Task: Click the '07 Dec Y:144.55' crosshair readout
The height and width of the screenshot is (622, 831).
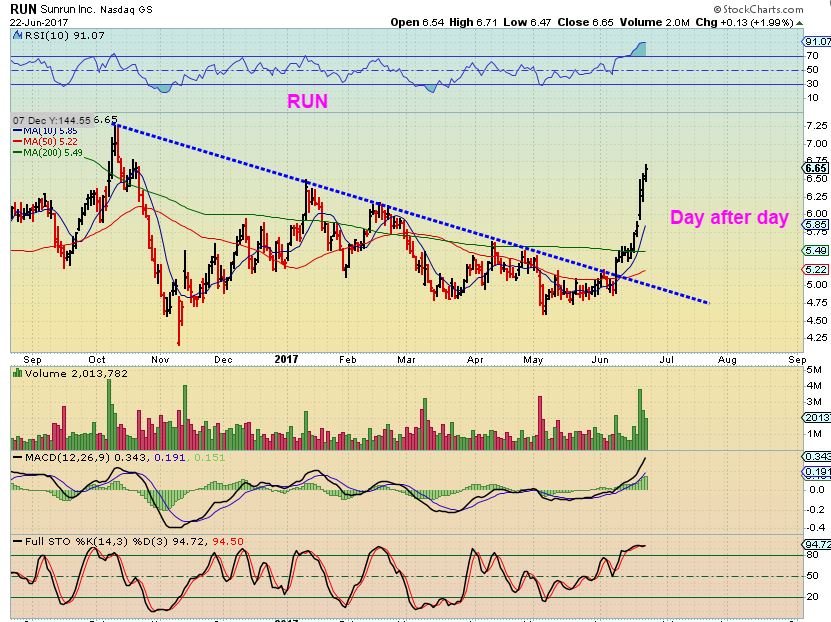Action: (x=51, y=120)
